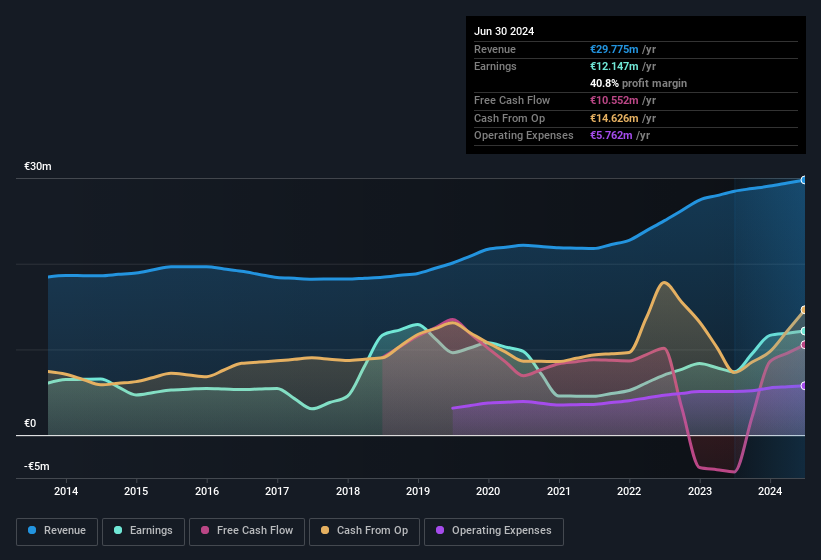Click the blue Revenue legend dot
This screenshot has width=821, height=560.
click(x=32, y=531)
